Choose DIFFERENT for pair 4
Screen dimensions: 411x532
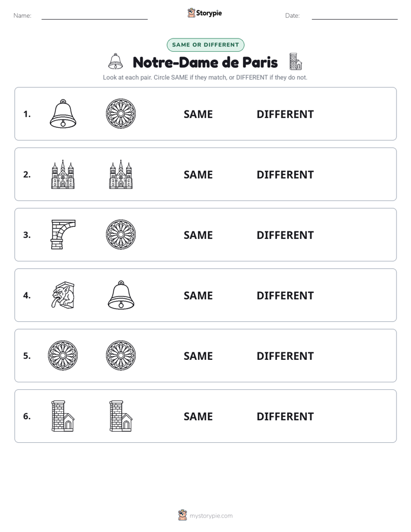(x=285, y=295)
